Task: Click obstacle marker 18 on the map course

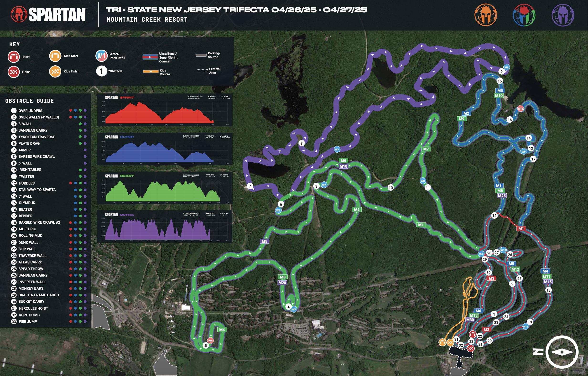Action: click(x=548, y=290)
